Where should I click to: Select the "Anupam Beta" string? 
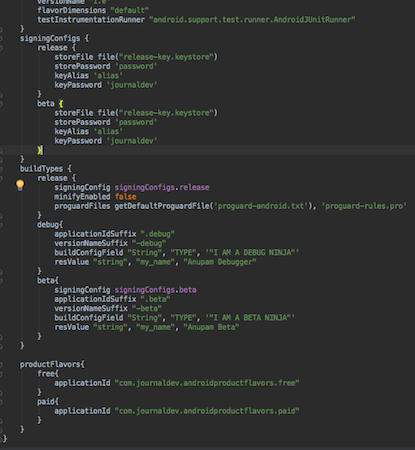tap(211, 327)
